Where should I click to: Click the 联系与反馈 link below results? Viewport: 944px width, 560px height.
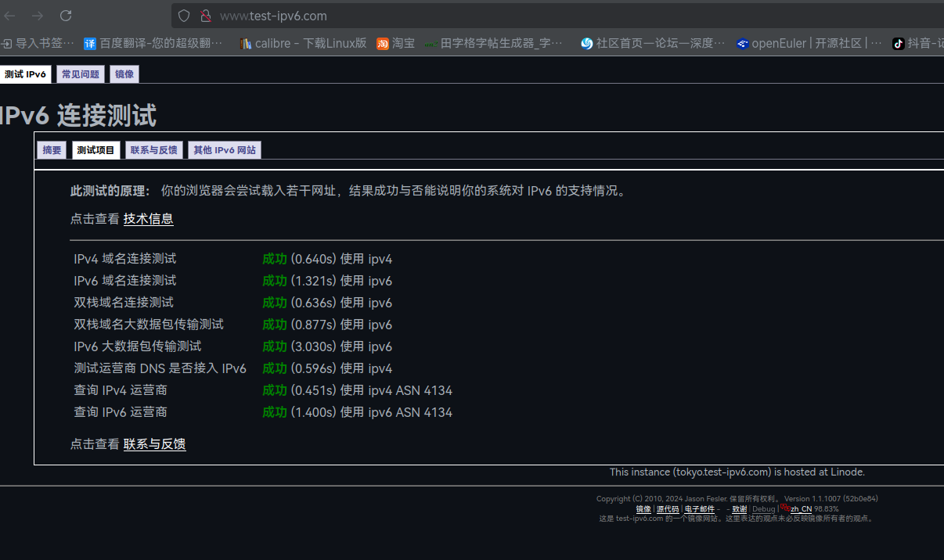tap(154, 444)
